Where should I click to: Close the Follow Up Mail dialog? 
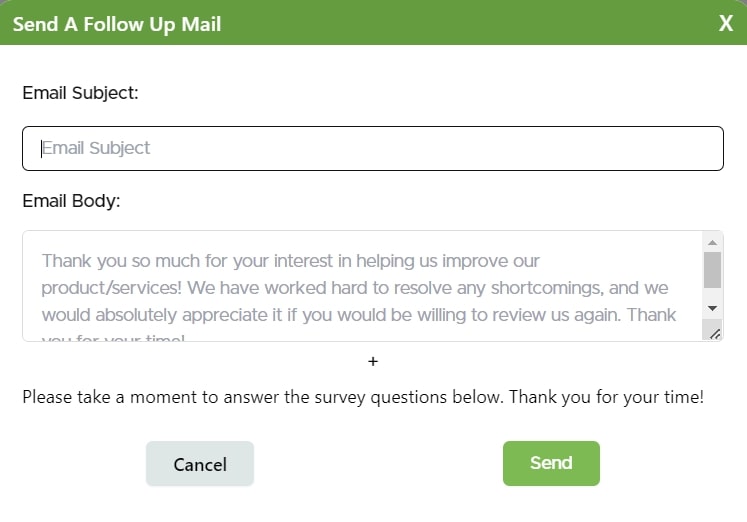[x=726, y=24]
